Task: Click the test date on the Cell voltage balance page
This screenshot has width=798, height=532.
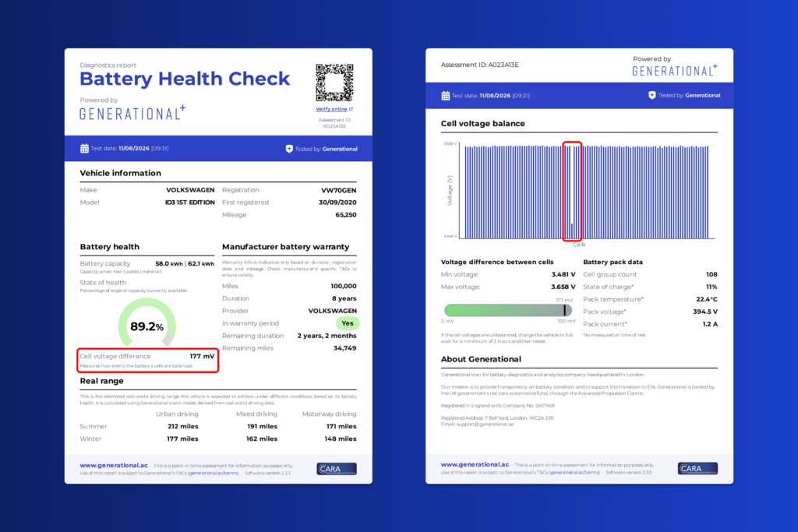Action: click(491, 96)
